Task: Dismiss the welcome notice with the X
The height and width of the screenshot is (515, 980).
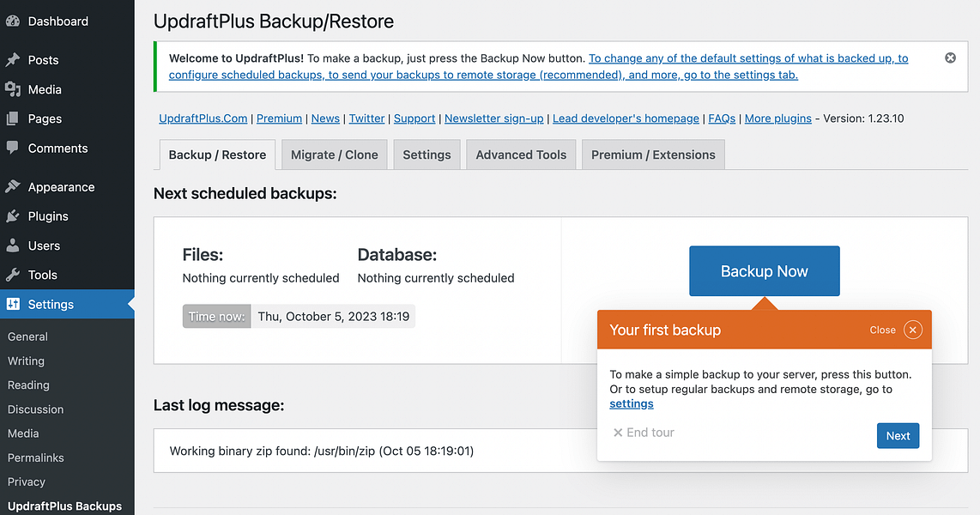Action: tap(950, 58)
